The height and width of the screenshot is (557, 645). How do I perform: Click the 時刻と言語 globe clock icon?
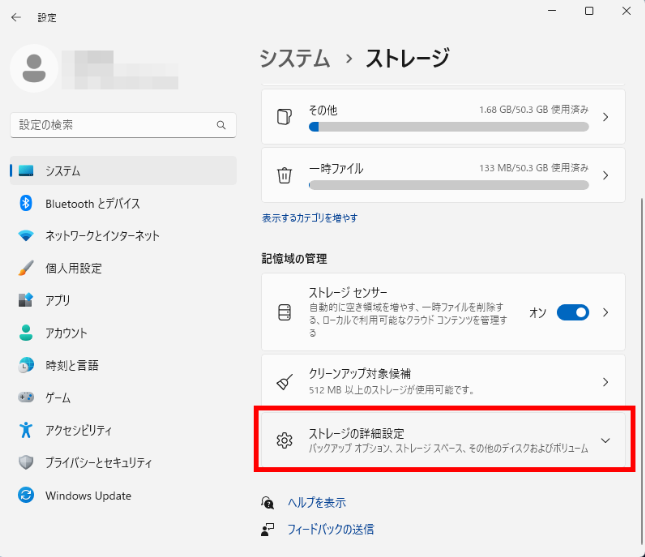pos(26,365)
